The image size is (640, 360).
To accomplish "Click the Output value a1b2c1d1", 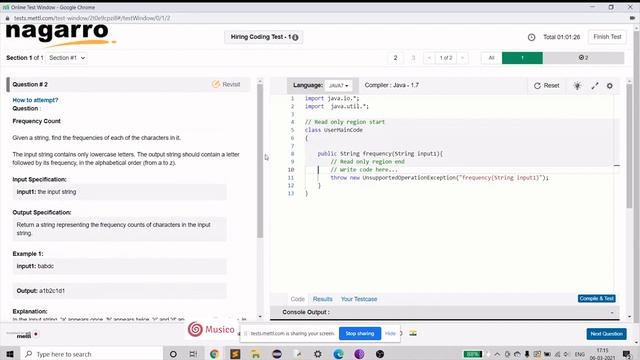I will tap(52, 291).
